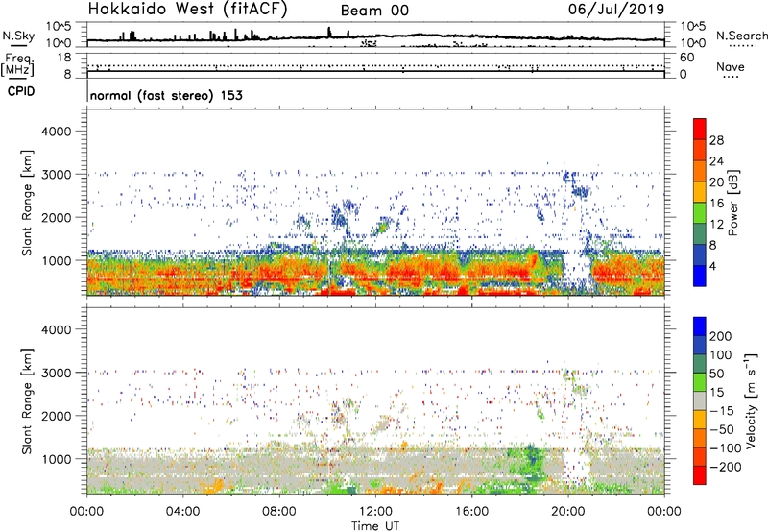Click the 'Time UT' axis label
The image size is (768, 532).
(x=375, y=526)
